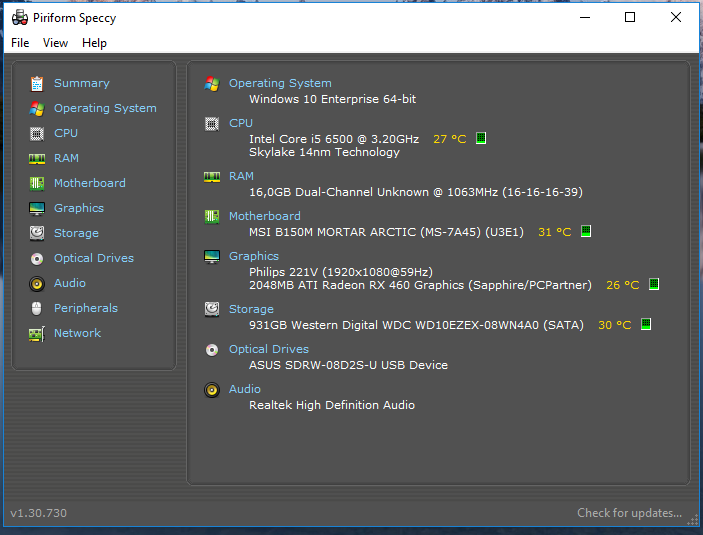Click the green Storage temperature indicator

pos(646,324)
